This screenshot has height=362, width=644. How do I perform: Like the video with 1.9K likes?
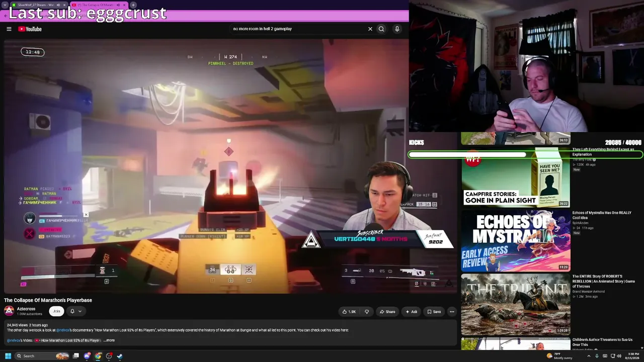(349, 312)
